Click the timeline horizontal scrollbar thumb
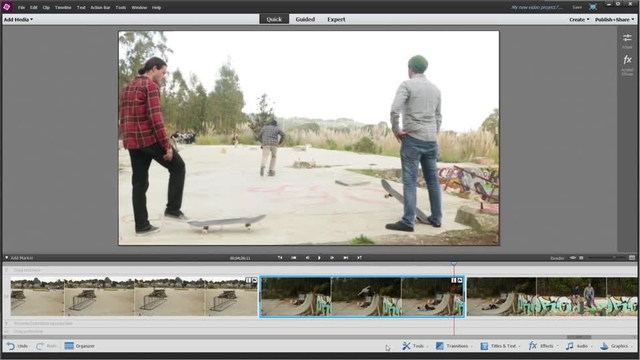The width and height of the screenshot is (640, 360). (579, 337)
